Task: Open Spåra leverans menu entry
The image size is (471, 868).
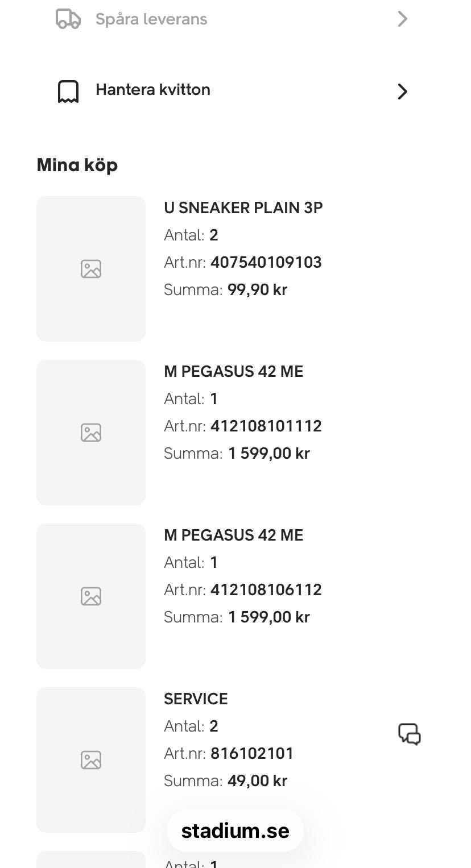Action: click(232, 19)
